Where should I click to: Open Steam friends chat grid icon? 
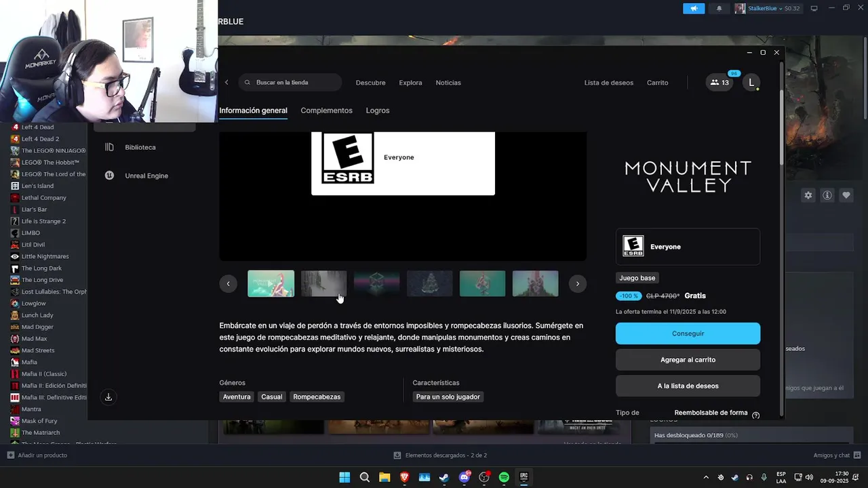[x=858, y=455]
